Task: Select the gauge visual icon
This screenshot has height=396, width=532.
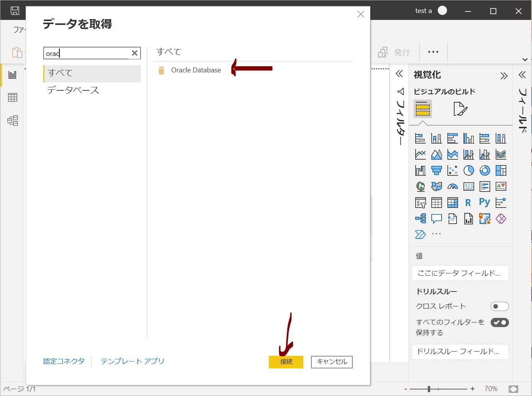Action: [452, 187]
